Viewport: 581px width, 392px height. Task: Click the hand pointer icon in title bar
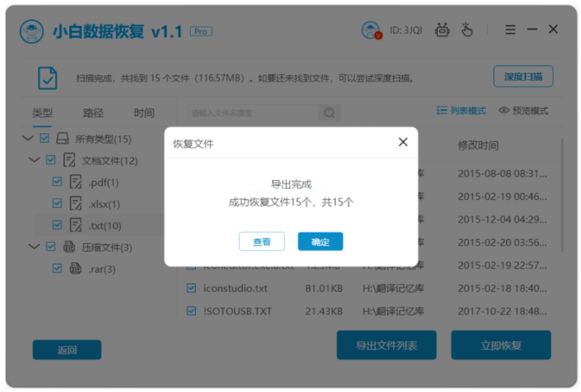pyautogui.click(x=467, y=30)
